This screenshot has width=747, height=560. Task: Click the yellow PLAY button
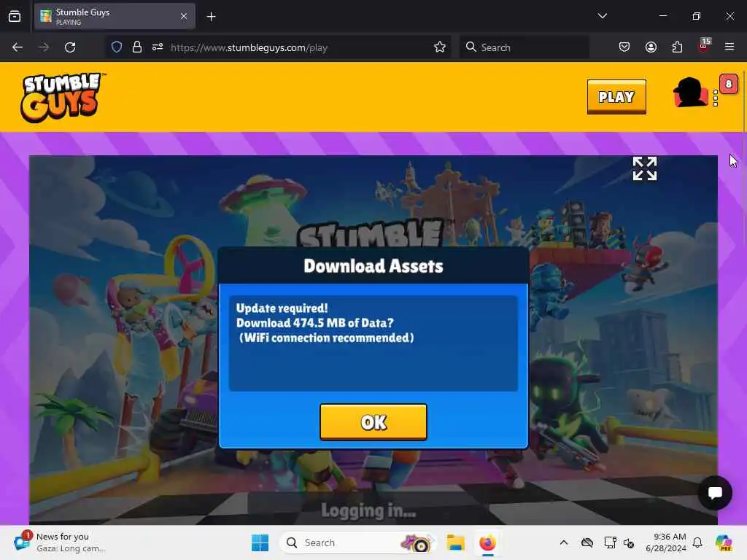616,97
